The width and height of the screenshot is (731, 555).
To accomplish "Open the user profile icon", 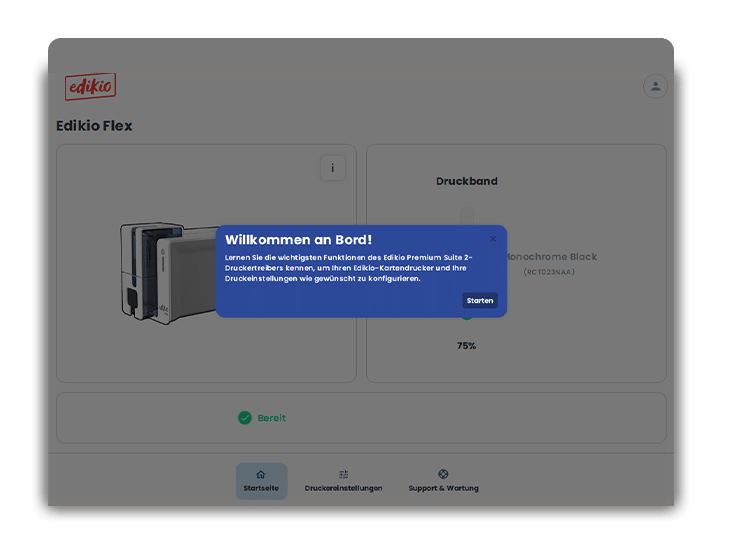I will pyautogui.click(x=655, y=86).
